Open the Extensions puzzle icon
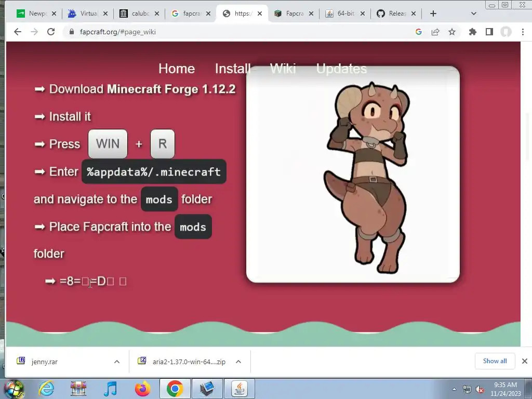Image resolution: width=532 pixels, height=399 pixels. [473, 32]
